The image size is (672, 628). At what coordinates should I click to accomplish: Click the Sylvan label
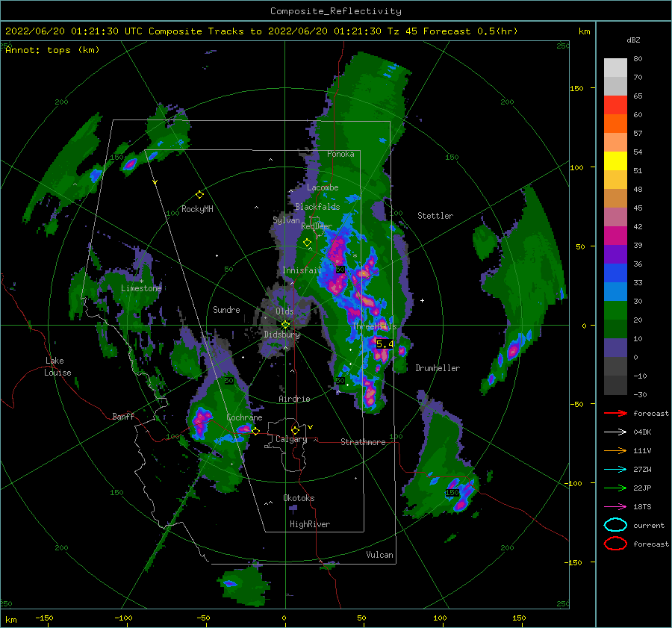coord(286,220)
